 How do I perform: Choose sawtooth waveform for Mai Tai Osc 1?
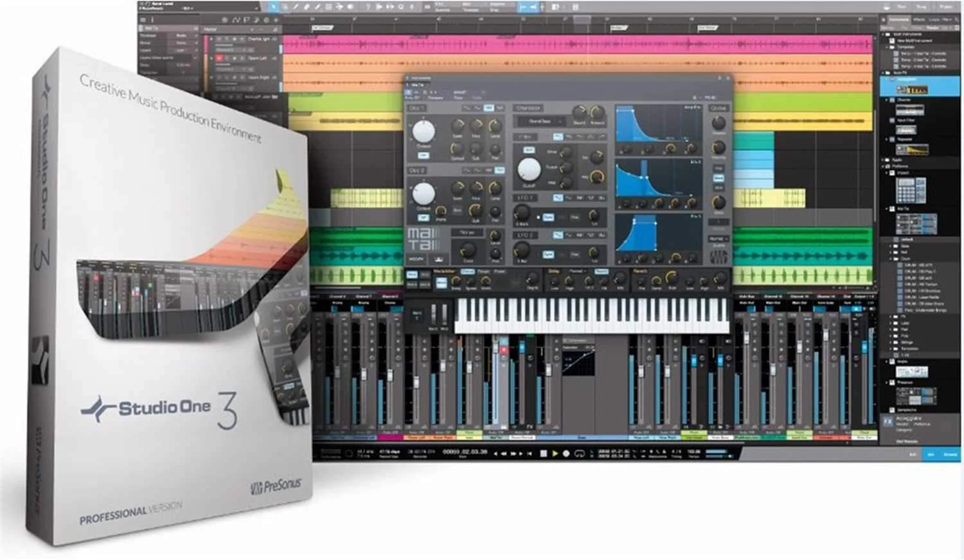(489, 108)
